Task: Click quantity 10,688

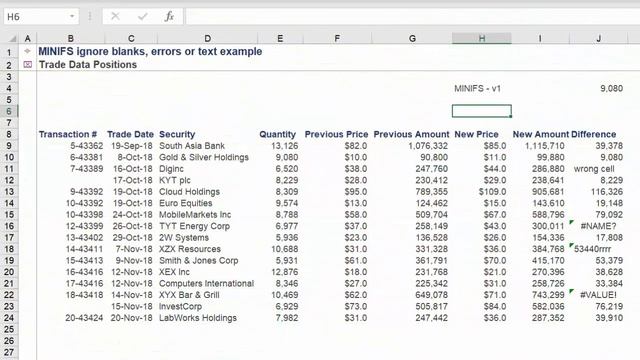Action: (x=284, y=249)
